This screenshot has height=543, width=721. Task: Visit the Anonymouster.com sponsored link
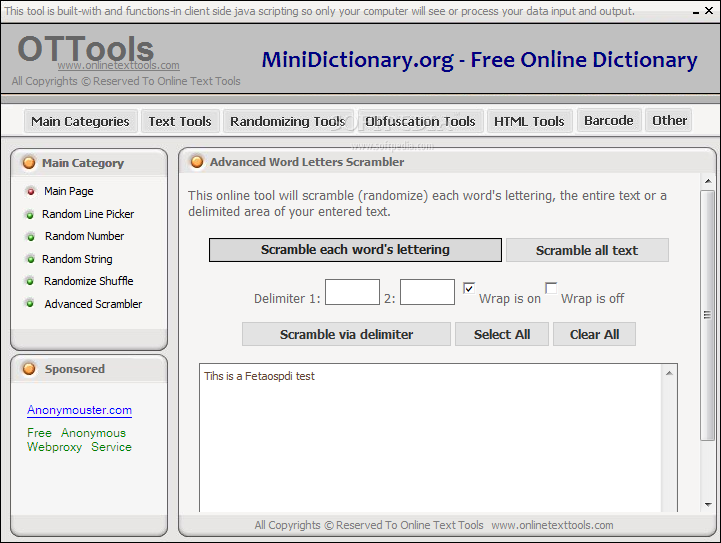80,410
